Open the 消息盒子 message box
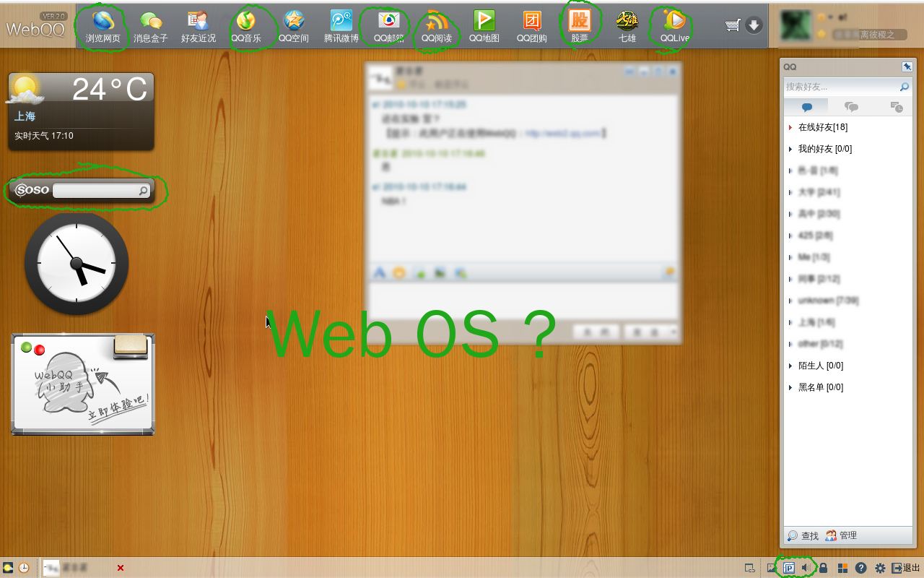924x578 pixels. (x=151, y=27)
